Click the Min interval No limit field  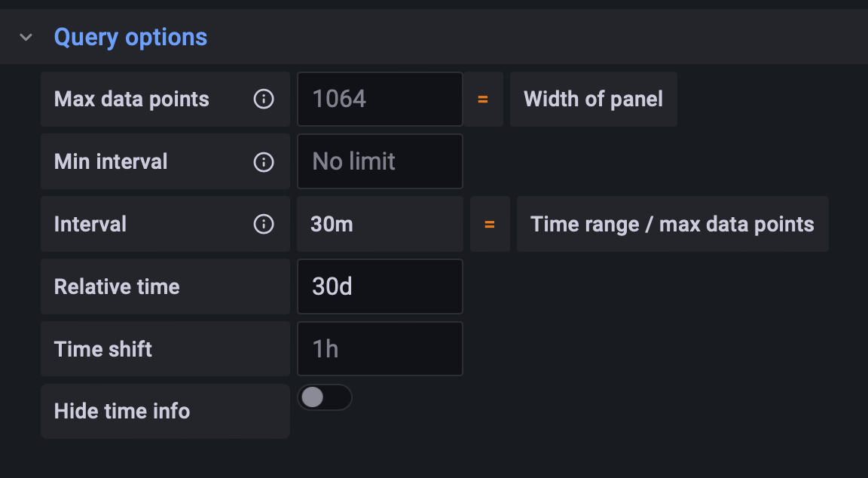click(x=380, y=161)
